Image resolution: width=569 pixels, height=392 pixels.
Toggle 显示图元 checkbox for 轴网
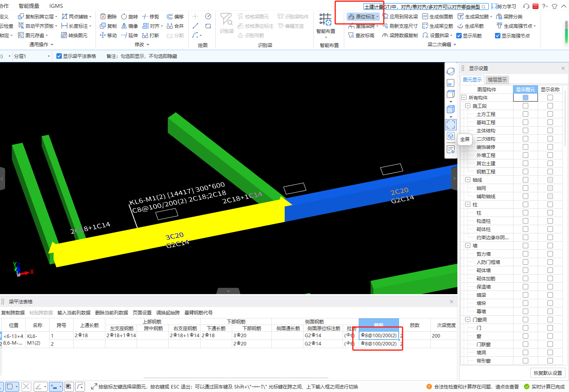[526, 188]
